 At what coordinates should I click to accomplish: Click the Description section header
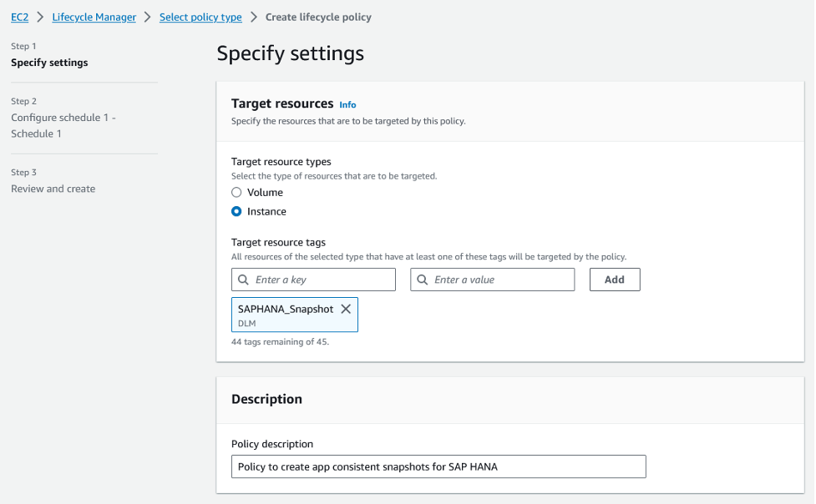267,399
